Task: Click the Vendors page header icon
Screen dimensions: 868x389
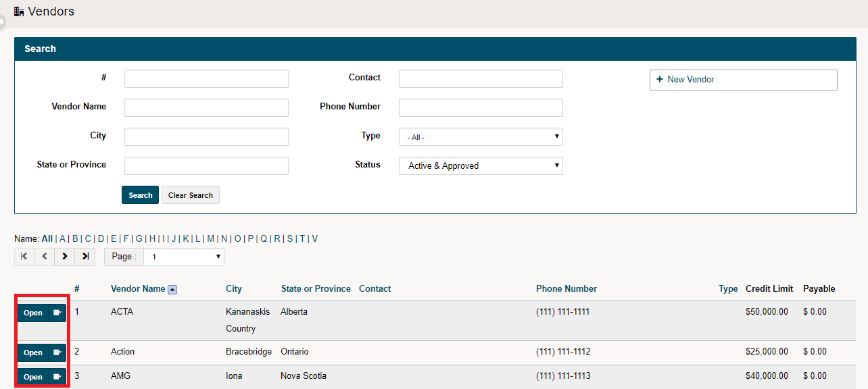Action: (x=19, y=11)
